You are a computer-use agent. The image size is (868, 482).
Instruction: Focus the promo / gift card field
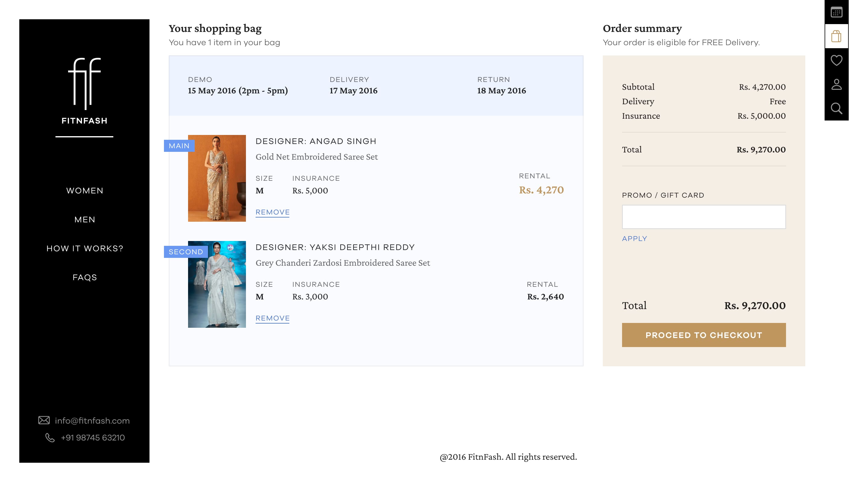coord(703,217)
